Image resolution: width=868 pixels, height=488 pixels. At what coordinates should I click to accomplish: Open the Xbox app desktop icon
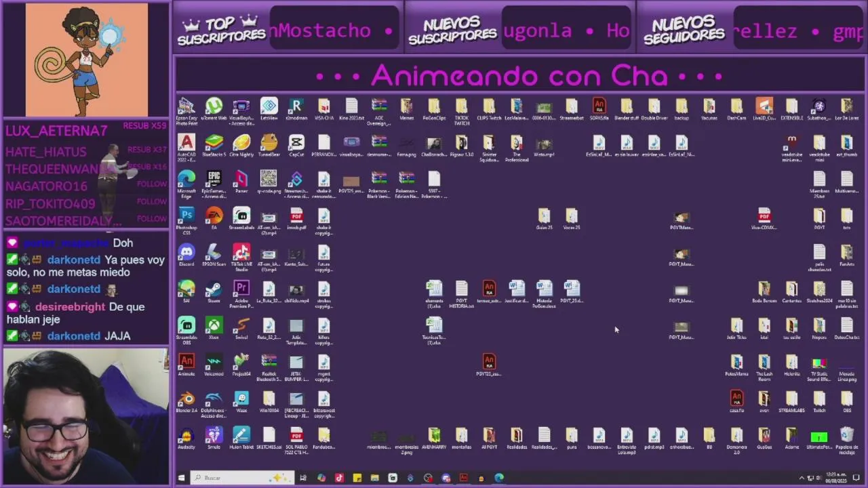[214, 329]
